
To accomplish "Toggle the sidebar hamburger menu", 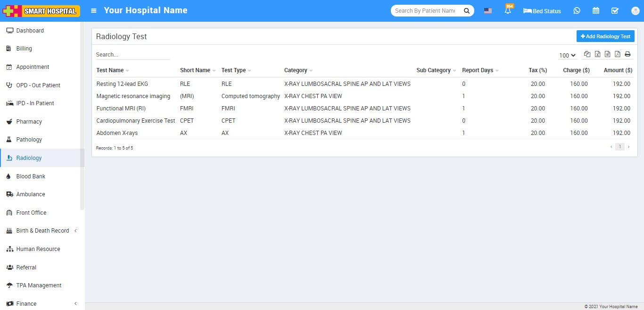I will [94, 11].
